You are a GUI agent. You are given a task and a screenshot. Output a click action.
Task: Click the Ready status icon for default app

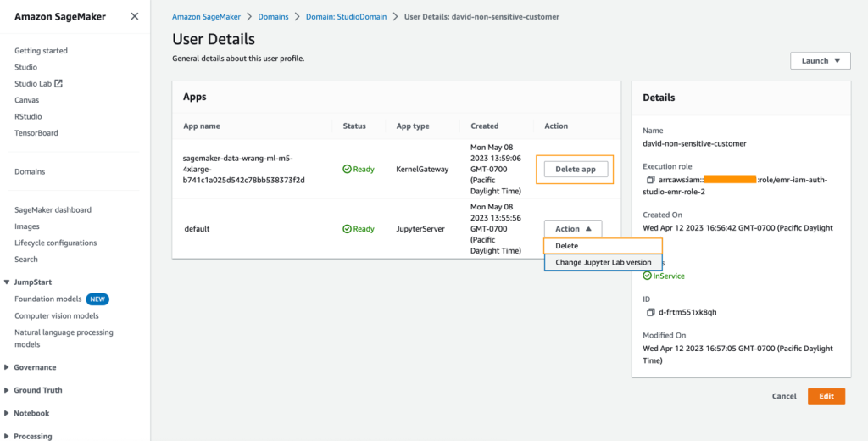[x=348, y=229]
